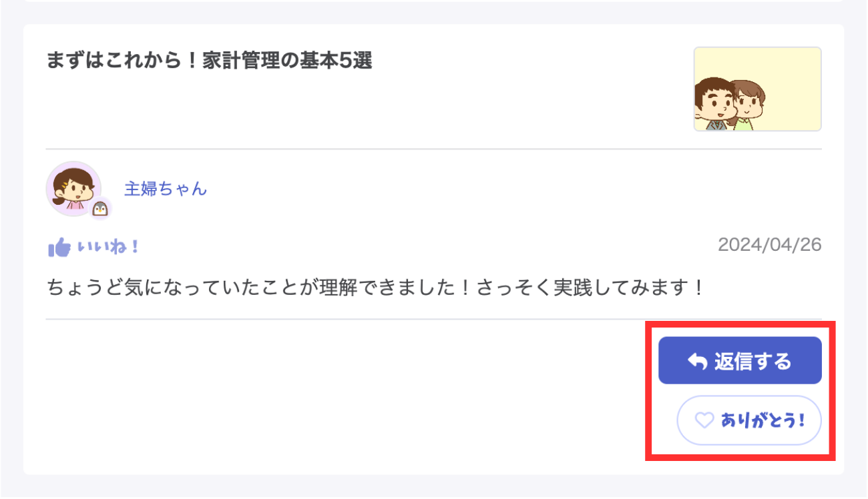This screenshot has height=499, width=868.
Task: Open 主婦ちゃん's profile avatar picture
Action: [x=72, y=188]
